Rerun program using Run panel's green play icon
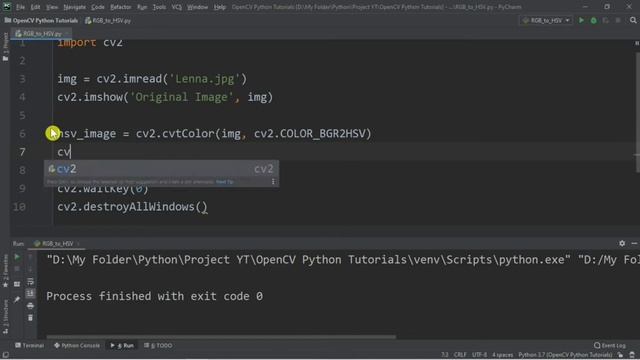 click(17, 257)
